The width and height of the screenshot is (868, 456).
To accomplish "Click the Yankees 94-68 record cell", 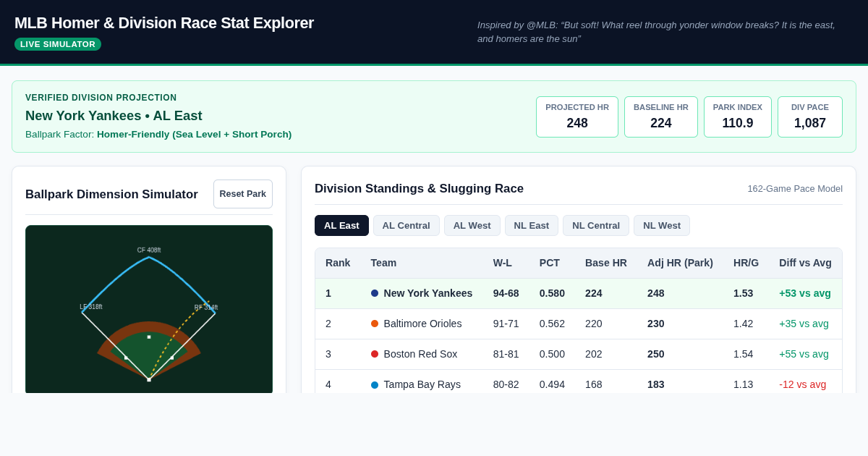I will tap(506, 293).
